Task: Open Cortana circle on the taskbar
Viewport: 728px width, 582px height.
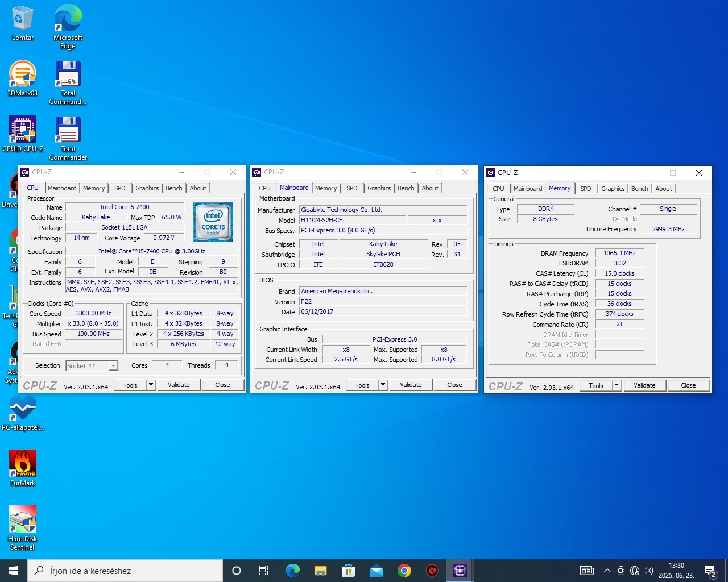Action: [x=237, y=571]
